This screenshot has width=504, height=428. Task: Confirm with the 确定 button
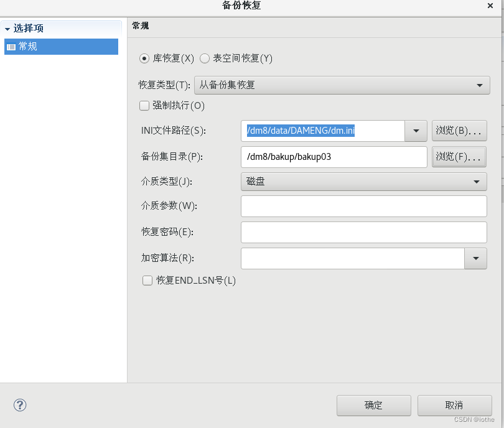(x=374, y=406)
